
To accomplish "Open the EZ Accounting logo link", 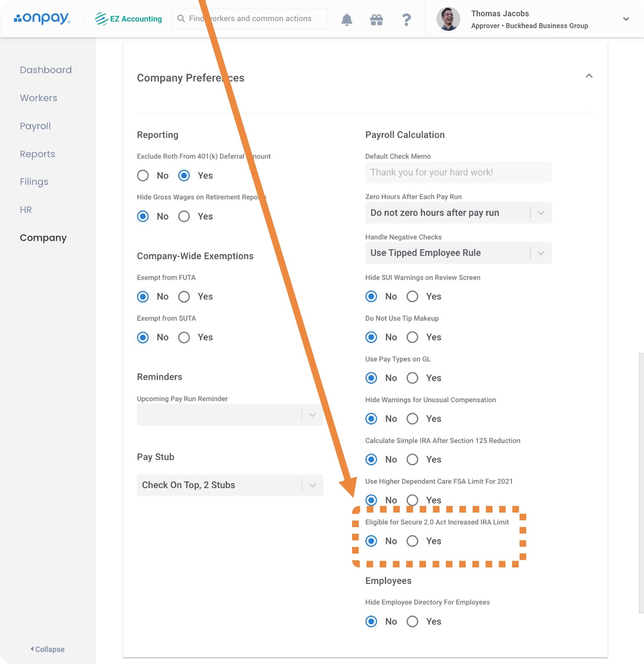I will click(x=128, y=19).
